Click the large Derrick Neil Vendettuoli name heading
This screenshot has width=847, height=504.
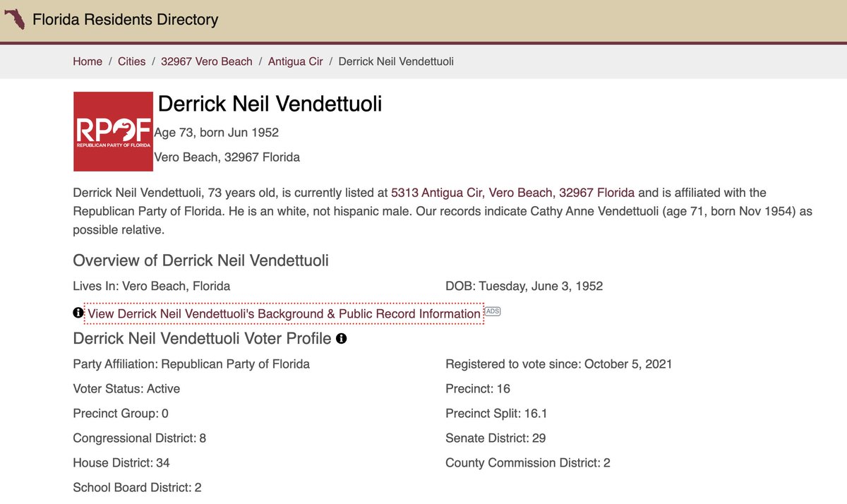[x=270, y=104]
